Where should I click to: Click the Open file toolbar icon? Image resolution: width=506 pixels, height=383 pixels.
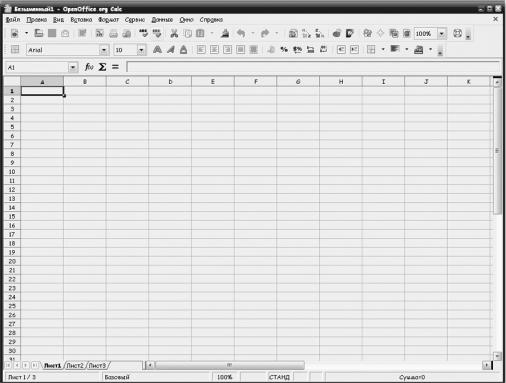(39, 33)
